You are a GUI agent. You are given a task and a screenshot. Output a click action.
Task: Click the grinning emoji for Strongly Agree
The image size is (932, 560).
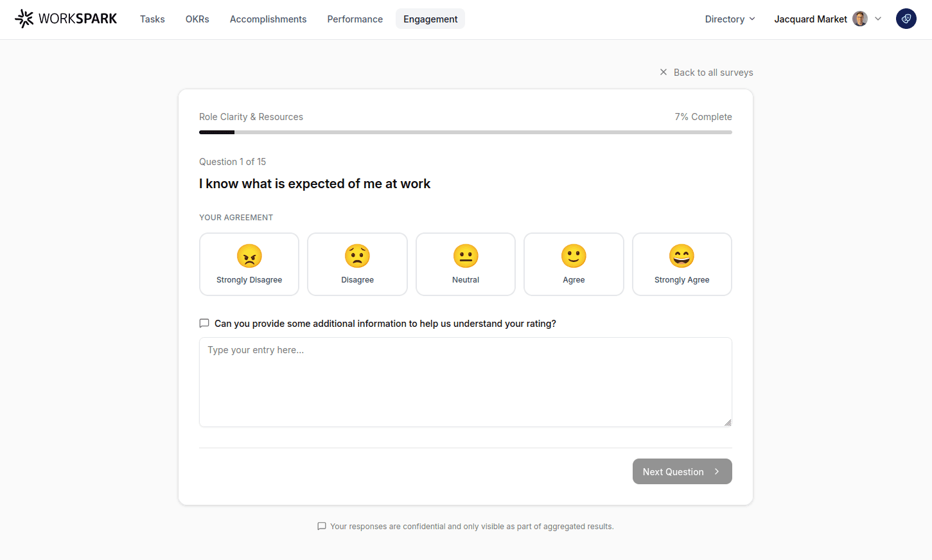click(x=681, y=256)
